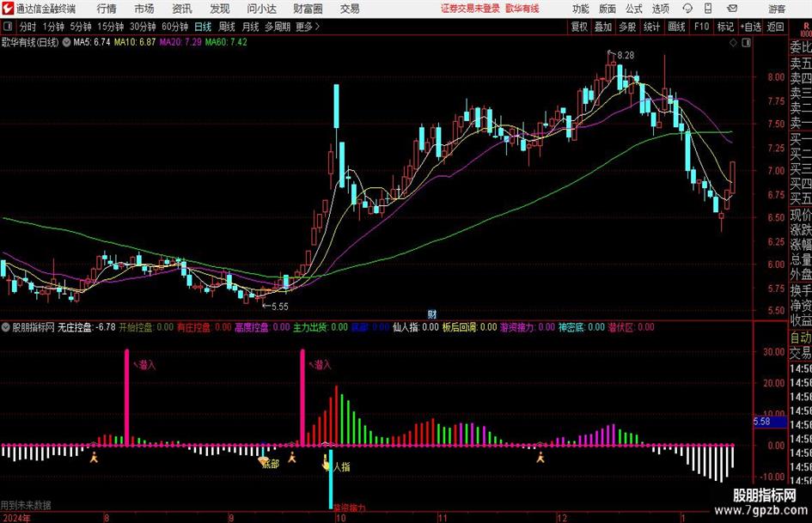
Task: Expand the 股朋指标网 indicator dropdown arrow
Action: click(6, 327)
